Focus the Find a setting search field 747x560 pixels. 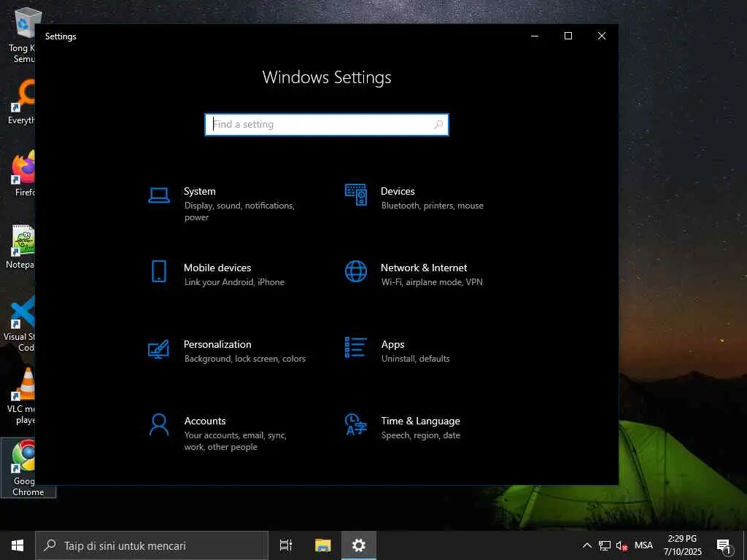327,124
